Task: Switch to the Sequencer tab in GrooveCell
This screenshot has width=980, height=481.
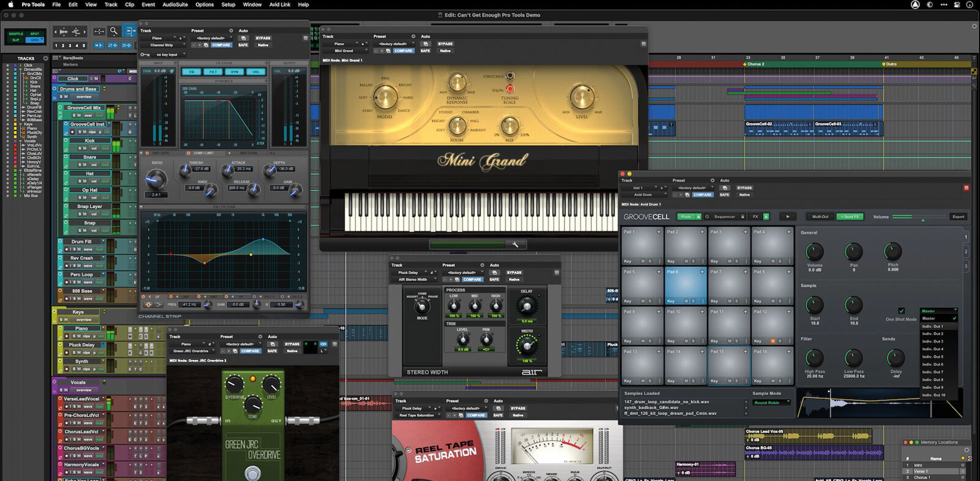Action: coord(724,217)
